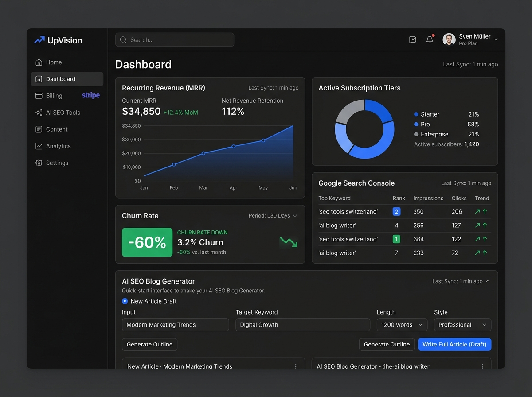Click Generate Outline beside Write Full Article
This screenshot has height=397, width=532.
(x=387, y=344)
